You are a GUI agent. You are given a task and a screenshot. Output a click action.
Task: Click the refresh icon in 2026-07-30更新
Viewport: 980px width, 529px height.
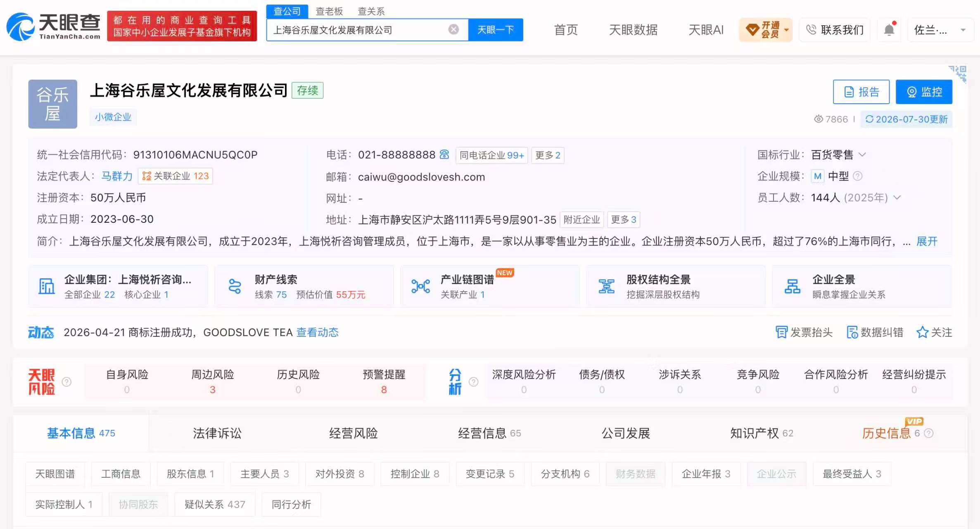[869, 119]
